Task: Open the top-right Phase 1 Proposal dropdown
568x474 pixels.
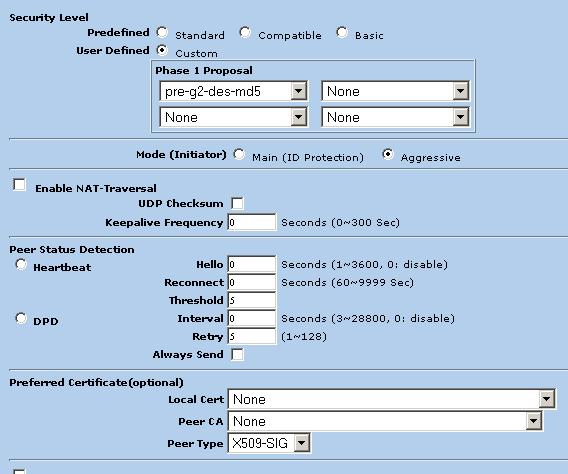Action: (x=395, y=91)
